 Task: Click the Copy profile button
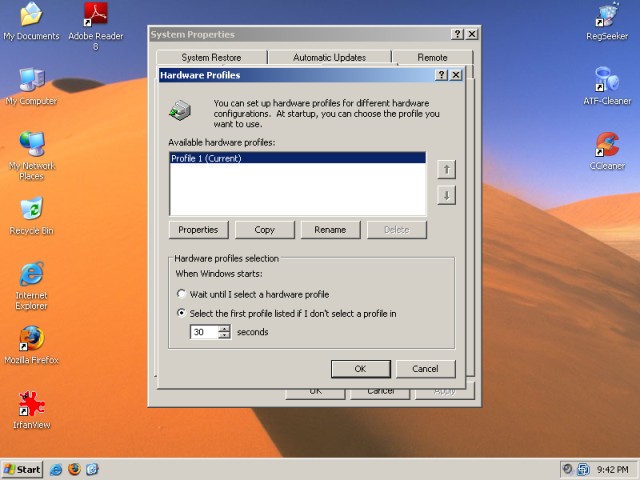(264, 230)
